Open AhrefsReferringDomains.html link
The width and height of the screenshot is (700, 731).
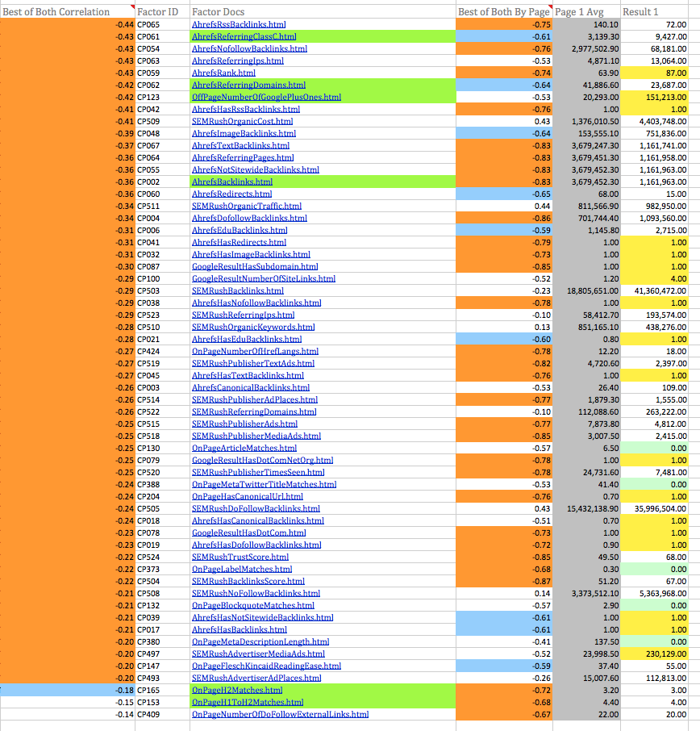pyautogui.click(x=248, y=86)
